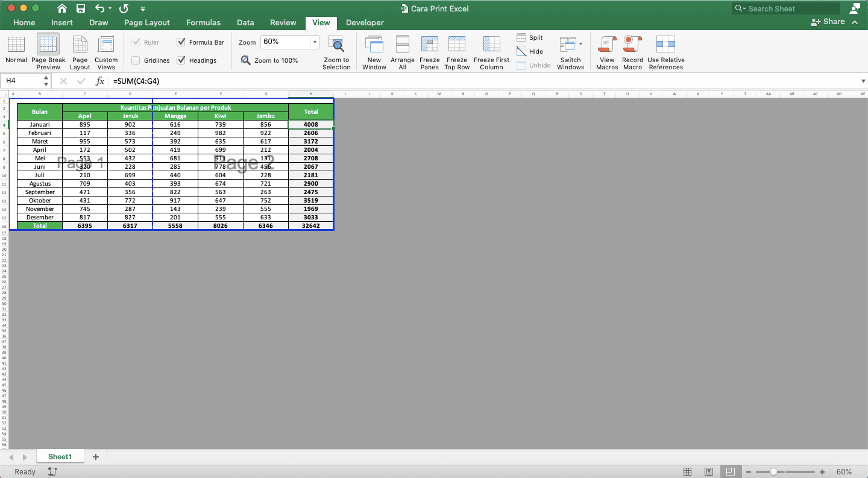868x478 pixels.
Task: Switch to the Draw tab
Action: tap(99, 22)
